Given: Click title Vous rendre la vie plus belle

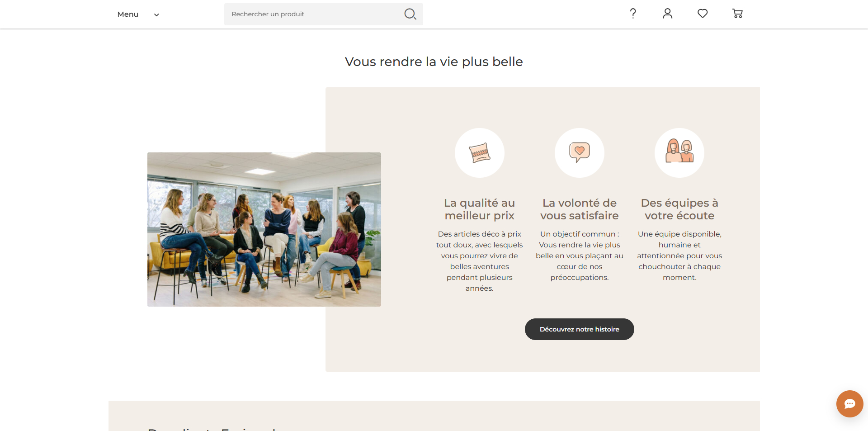Looking at the screenshot, I should [434, 62].
